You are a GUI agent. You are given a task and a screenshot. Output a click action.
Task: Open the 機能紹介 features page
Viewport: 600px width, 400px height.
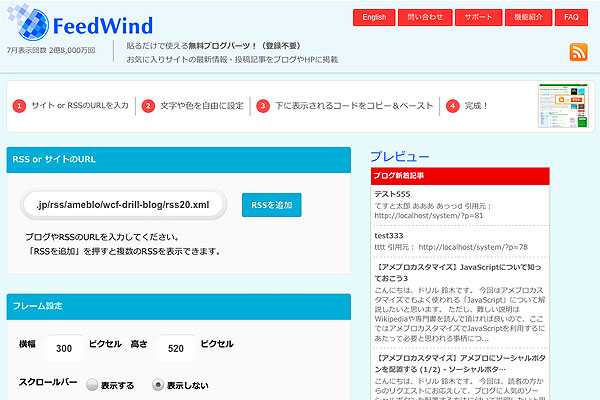click(x=528, y=17)
